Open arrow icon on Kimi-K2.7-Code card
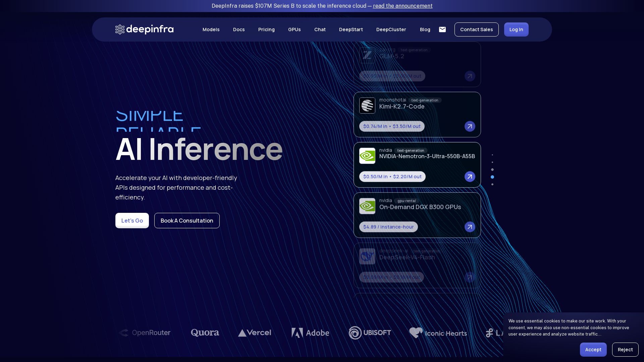Screen dimensions: 644x362 click(x=470, y=126)
